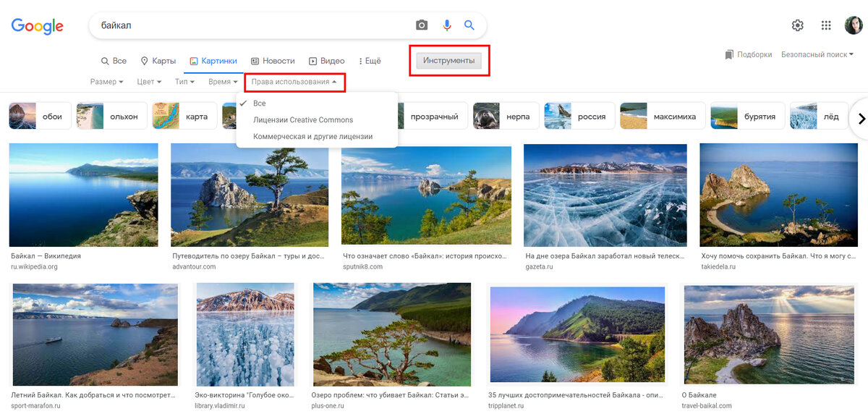
Task: Select the бурятия suggestion chip
Action: [x=748, y=116]
